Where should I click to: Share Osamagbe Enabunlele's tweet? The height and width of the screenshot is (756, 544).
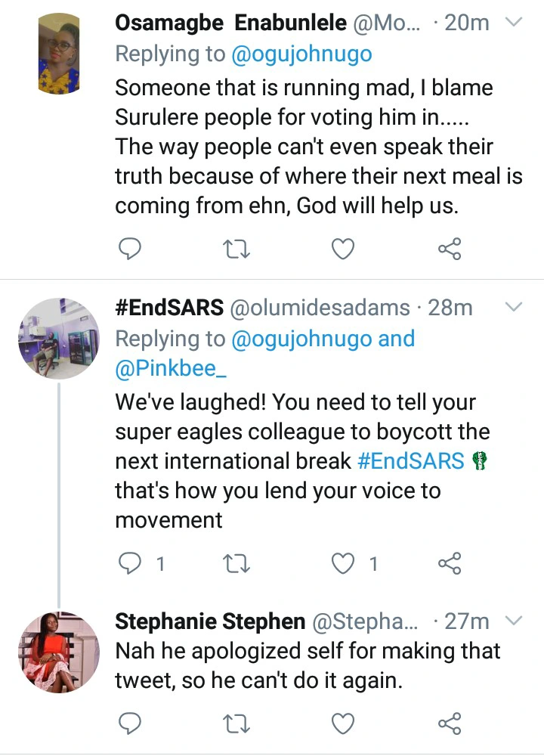coord(450,247)
